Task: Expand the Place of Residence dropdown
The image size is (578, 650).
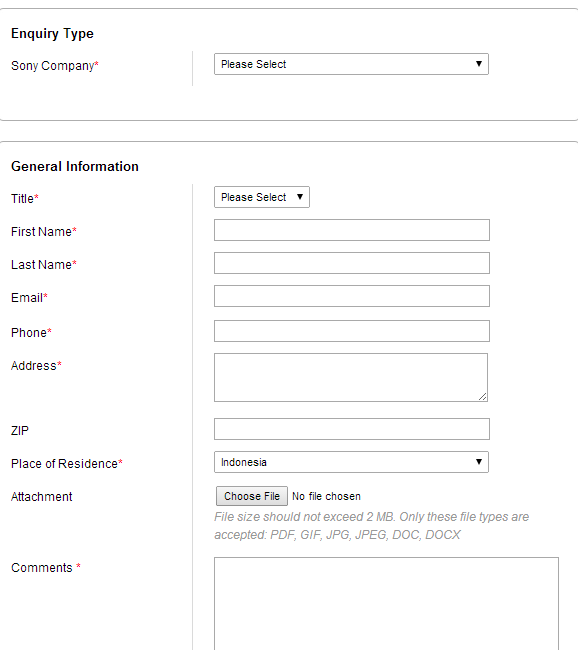Action: click(x=351, y=462)
